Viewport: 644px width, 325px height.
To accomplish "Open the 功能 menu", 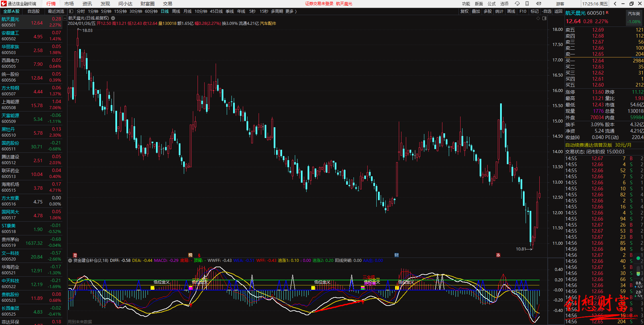I will point(466,4).
